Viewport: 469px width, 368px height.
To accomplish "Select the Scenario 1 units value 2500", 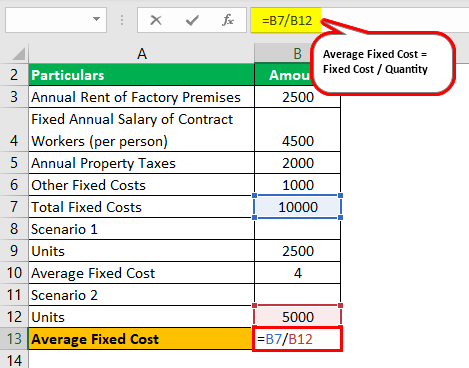I will tap(297, 251).
